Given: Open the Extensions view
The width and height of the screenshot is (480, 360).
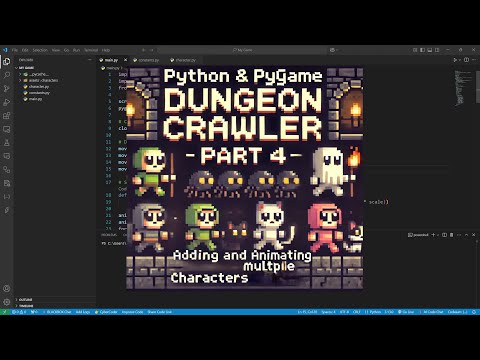Looking at the screenshot, I should pos(7,116).
